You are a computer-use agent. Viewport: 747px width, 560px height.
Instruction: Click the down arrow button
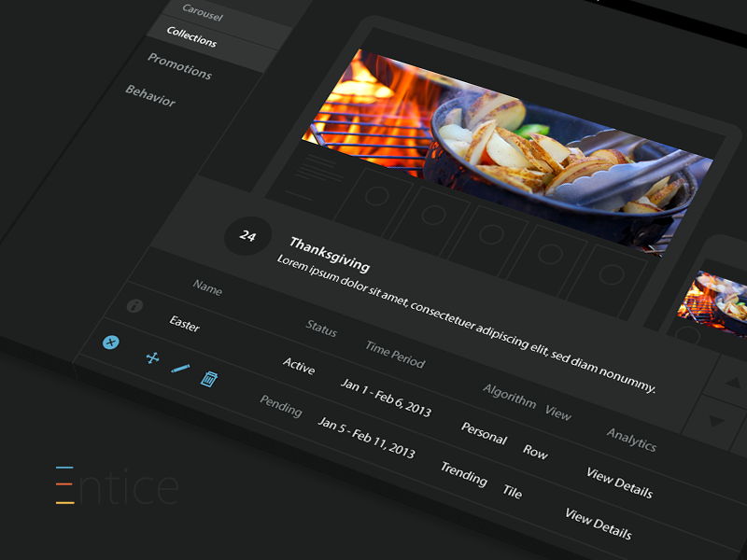pyautogui.click(x=717, y=421)
